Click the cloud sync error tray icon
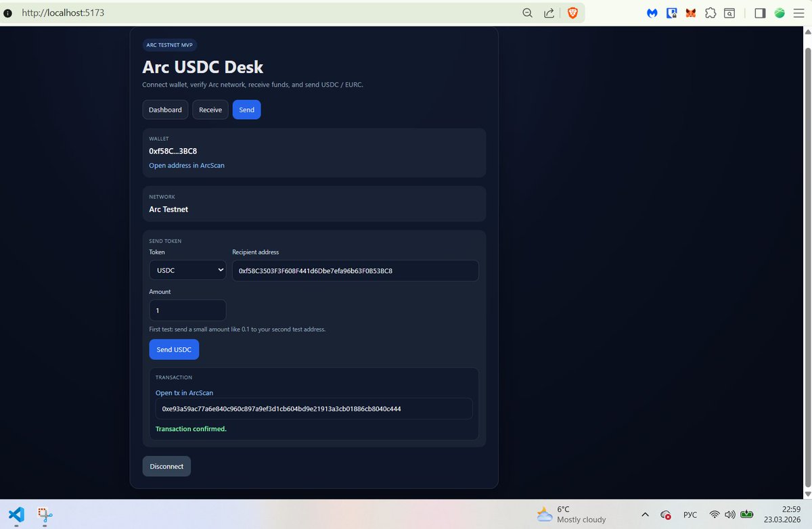The image size is (812, 529). tap(666, 515)
